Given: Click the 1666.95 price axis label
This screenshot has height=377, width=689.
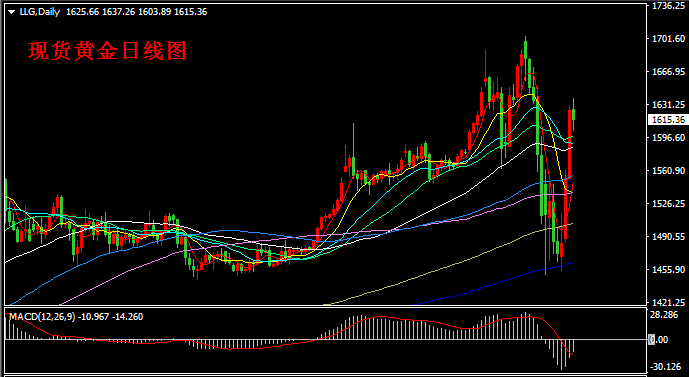Looking at the screenshot, I should 669,72.
